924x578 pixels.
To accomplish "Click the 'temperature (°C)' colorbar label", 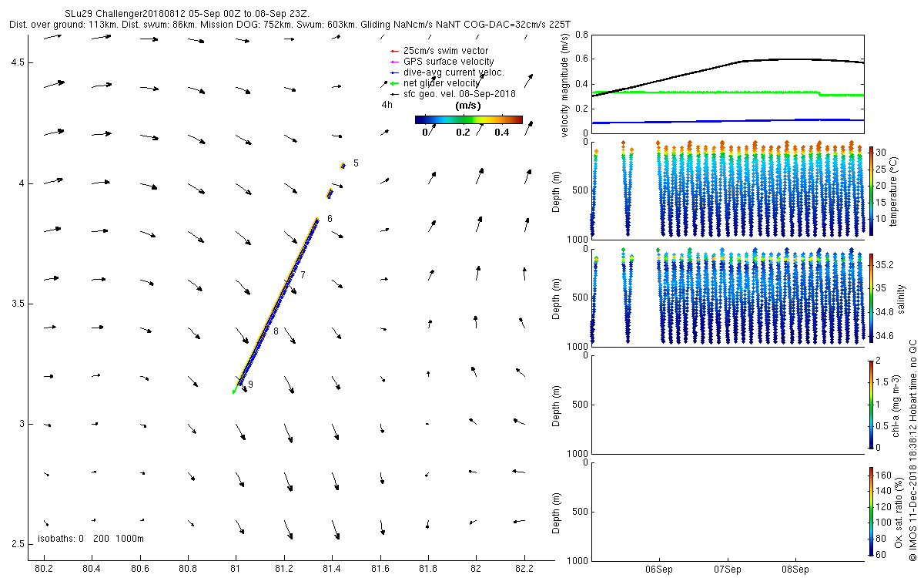I will [x=894, y=190].
